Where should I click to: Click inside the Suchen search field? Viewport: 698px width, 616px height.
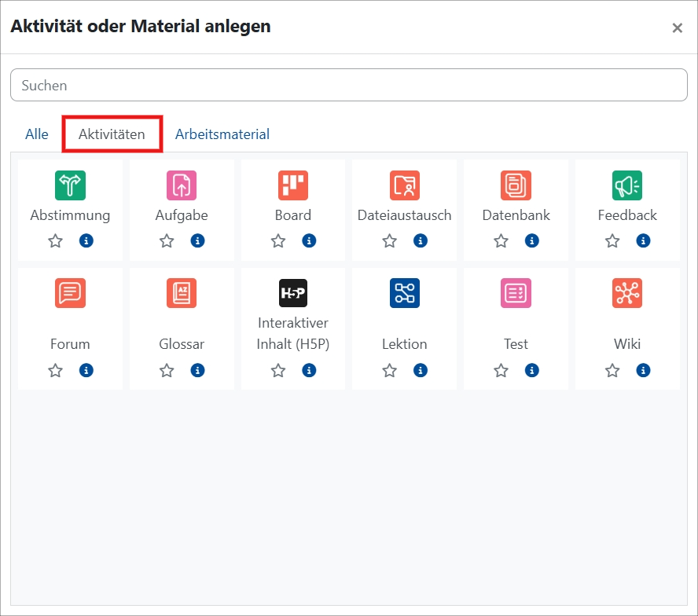pyautogui.click(x=349, y=85)
